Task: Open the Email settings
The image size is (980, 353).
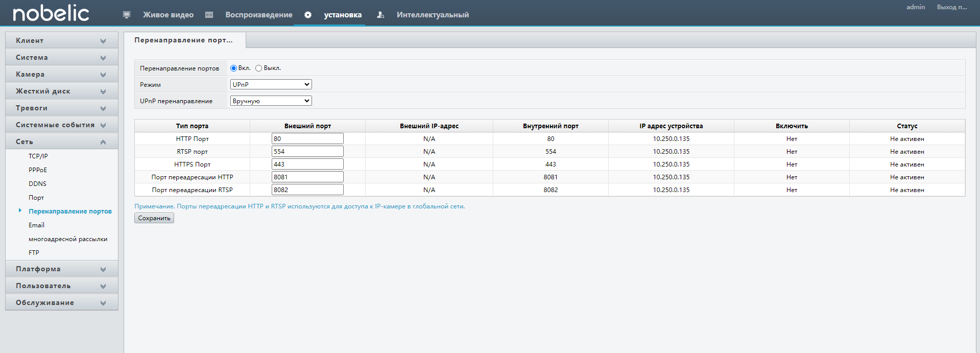Action: coord(36,225)
